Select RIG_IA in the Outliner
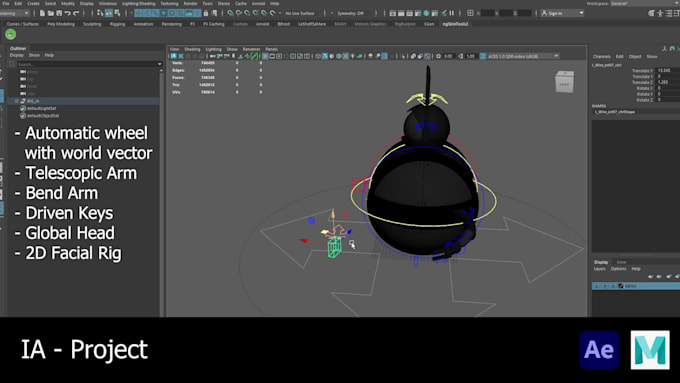Image resolution: width=680 pixels, height=383 pixels. (33, 101)
